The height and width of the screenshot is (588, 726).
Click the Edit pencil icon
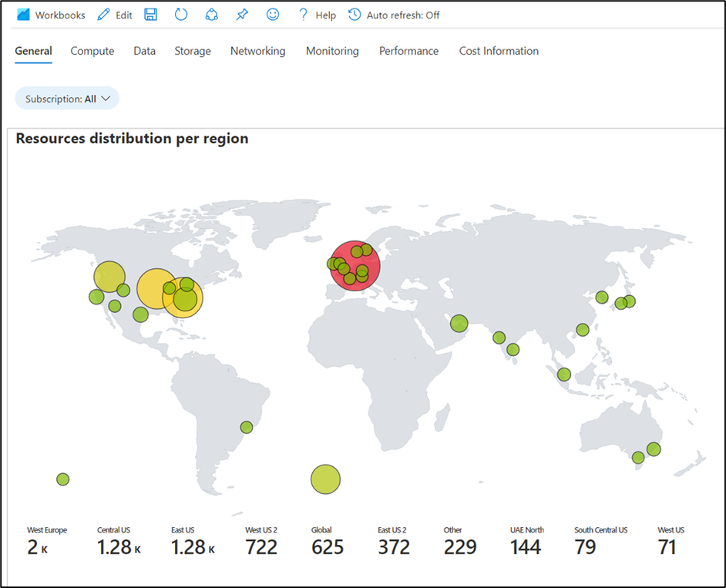[104, 15]
